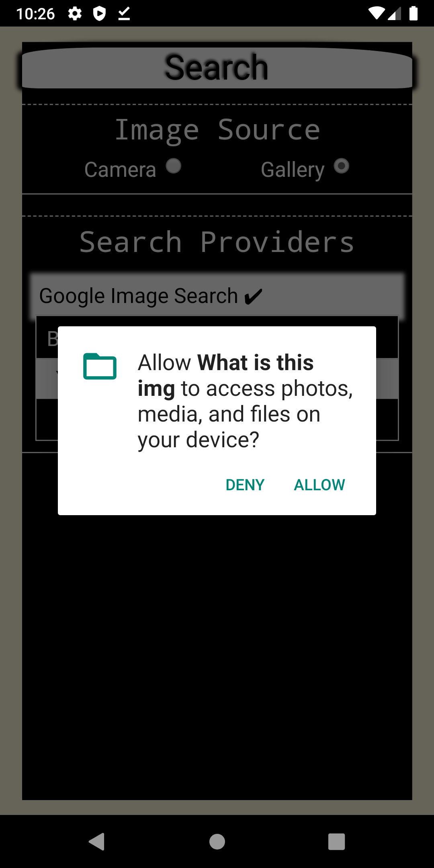Tap the Wi-Fi signal icon
Viewport: 434px width, 868px height.
coord(376,13)
